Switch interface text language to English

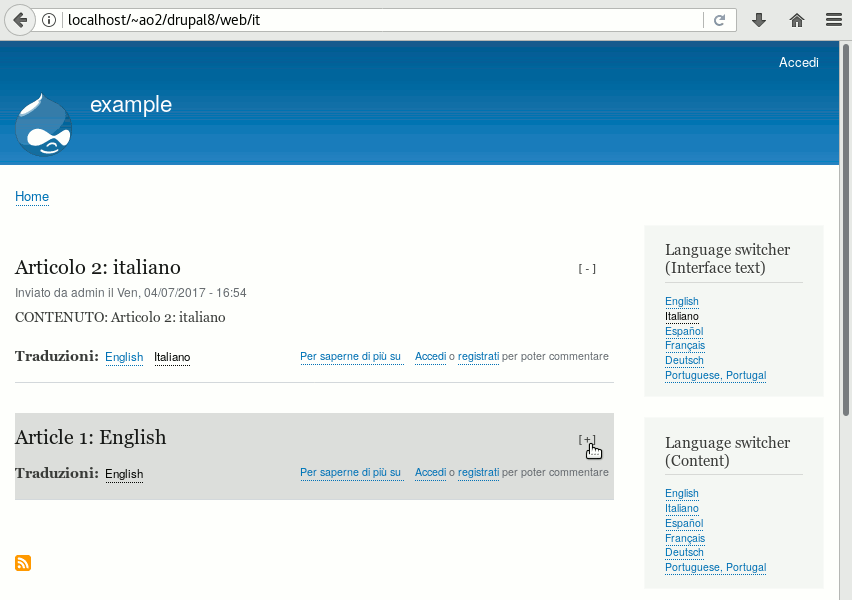681,302
